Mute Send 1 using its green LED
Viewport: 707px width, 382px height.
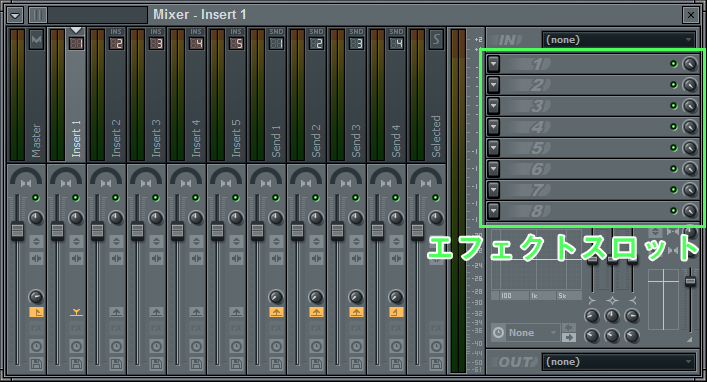pyautogui.click(x=275, y=198)
